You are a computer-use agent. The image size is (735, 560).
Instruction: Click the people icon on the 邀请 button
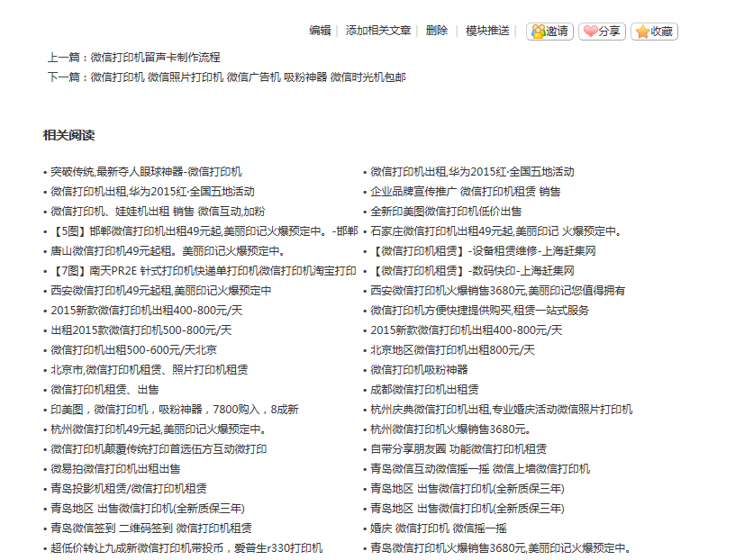(538, 30)
